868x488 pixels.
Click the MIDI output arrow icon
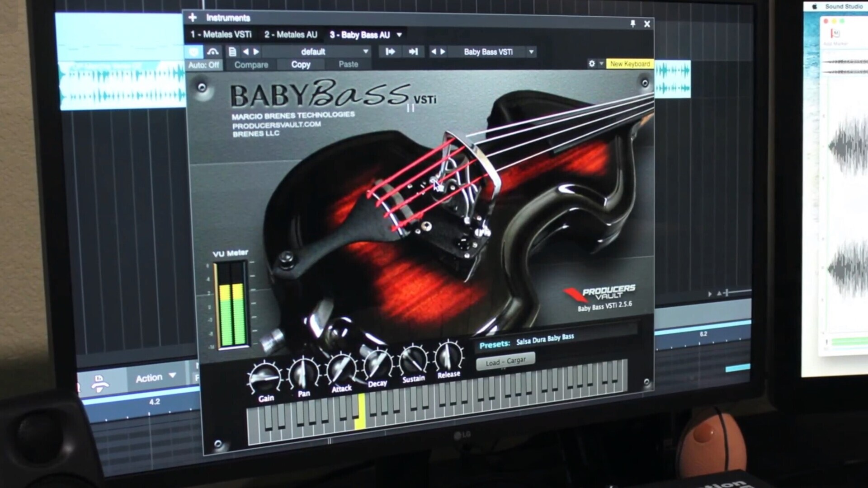pyautogui.click(x=413, y=52)
